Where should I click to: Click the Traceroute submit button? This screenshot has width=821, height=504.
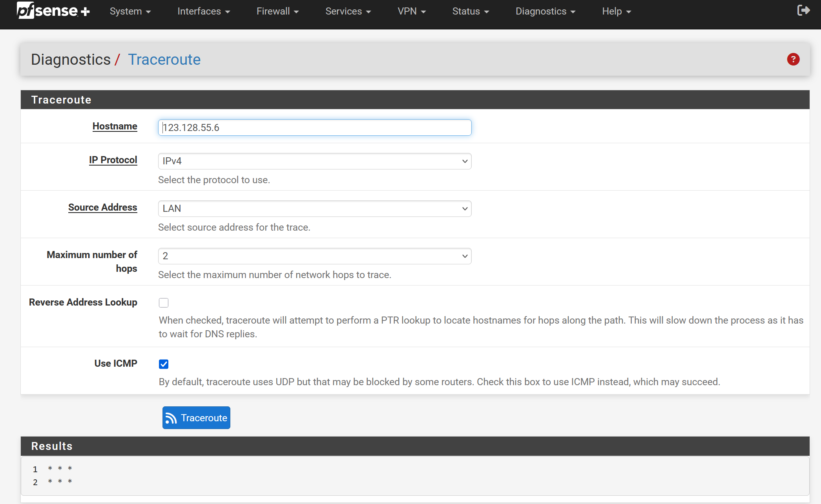click(x=196, y=418)
